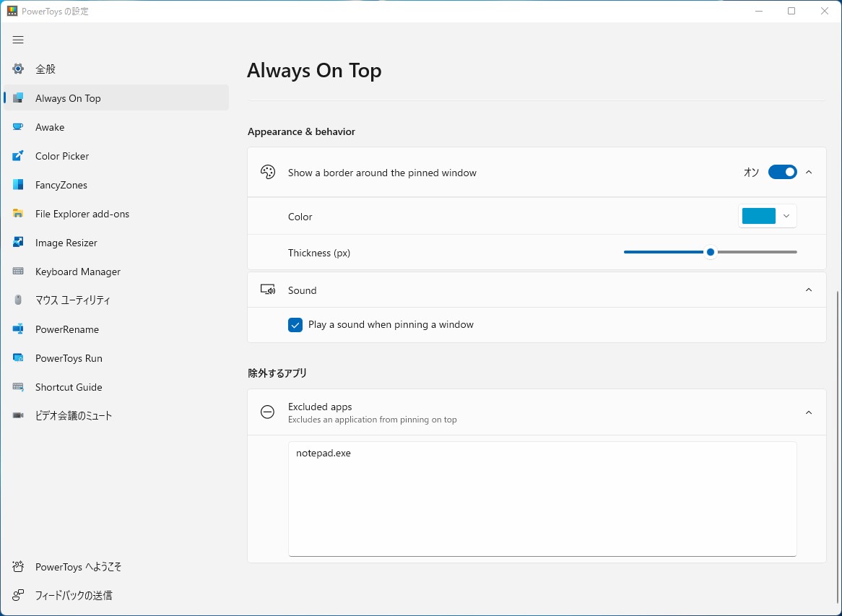The width and height of the screenshot is (842, 616).
Task: Click the Awake coffee cup icon
Action: point(19,127)
